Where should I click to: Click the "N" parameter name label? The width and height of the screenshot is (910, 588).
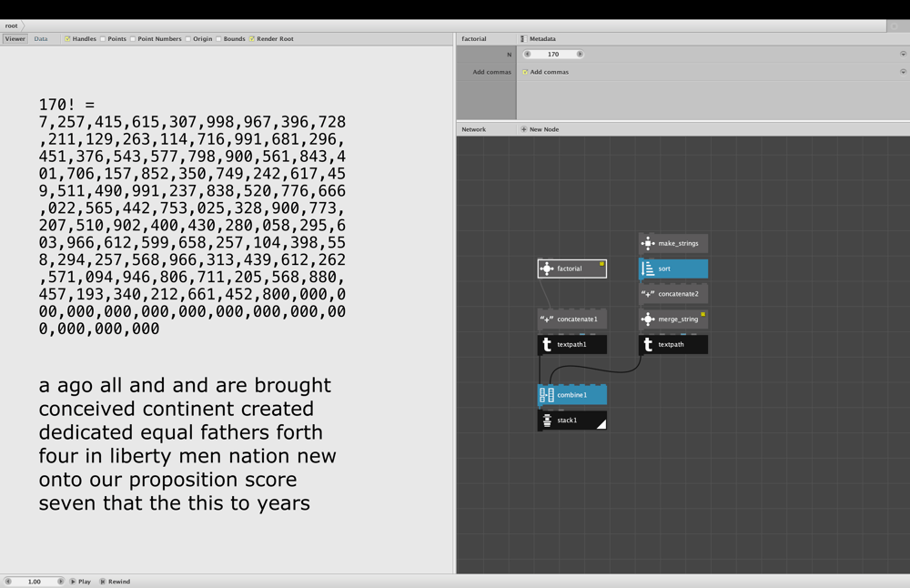pos(509,55)
